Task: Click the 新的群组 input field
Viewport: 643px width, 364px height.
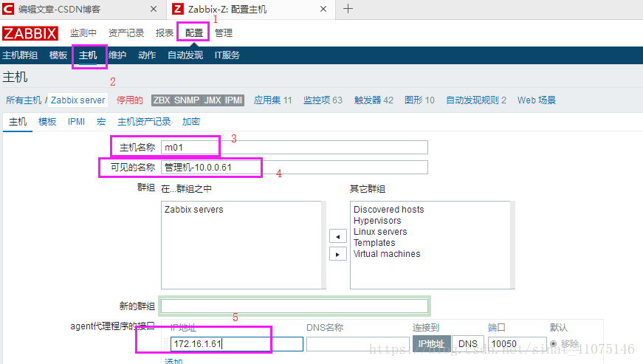Action: 295,306
